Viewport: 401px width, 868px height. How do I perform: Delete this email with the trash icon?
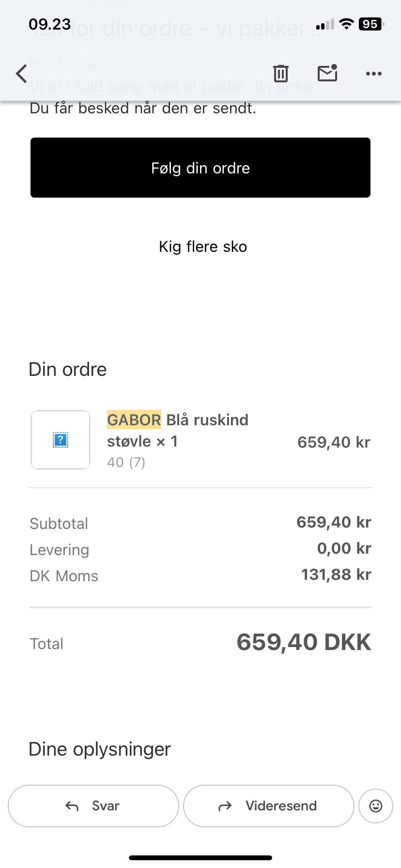[280, 74]
